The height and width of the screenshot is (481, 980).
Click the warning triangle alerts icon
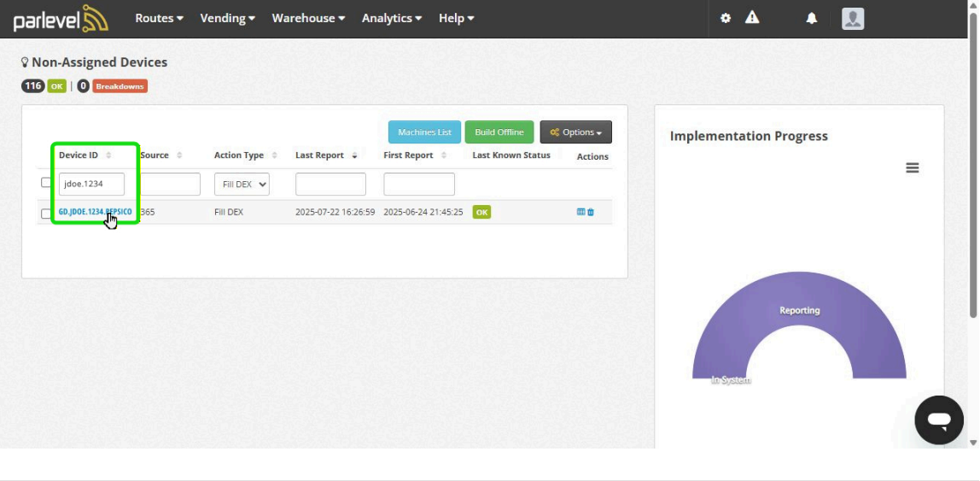(x=752, y=18)
